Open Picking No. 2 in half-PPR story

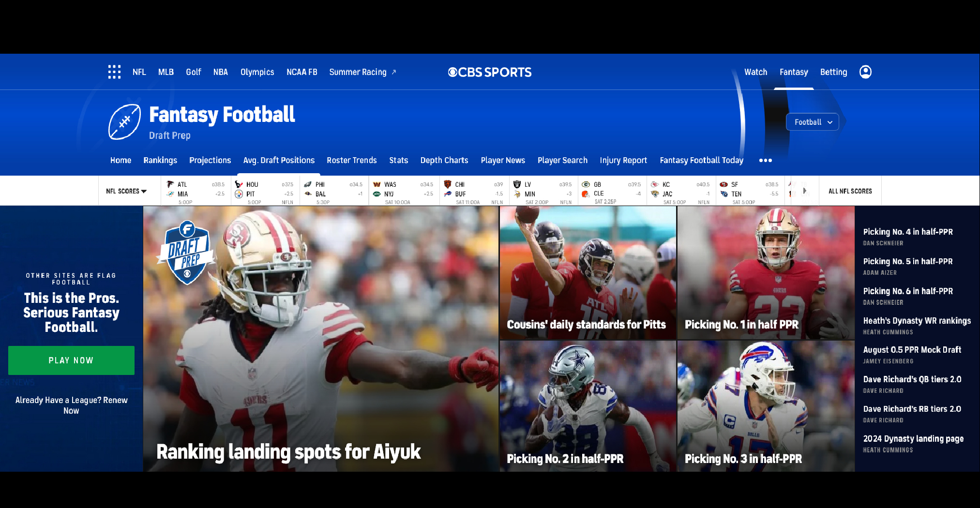[x=565, y=459]
